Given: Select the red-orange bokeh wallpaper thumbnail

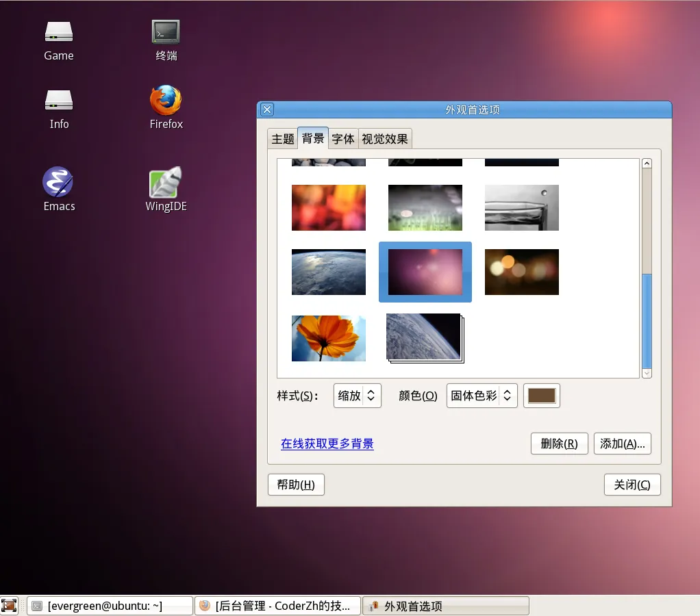Looking at the screenshot, I should coord(329,208).
